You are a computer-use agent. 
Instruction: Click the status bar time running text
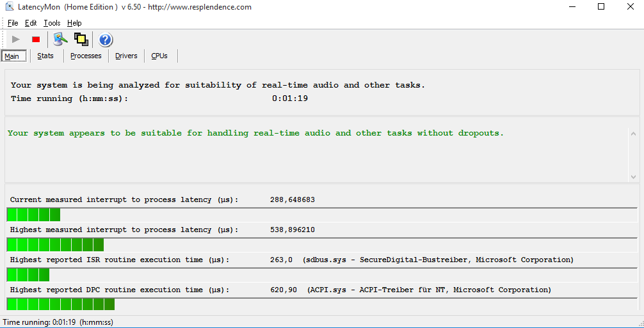tap(58, 322)
